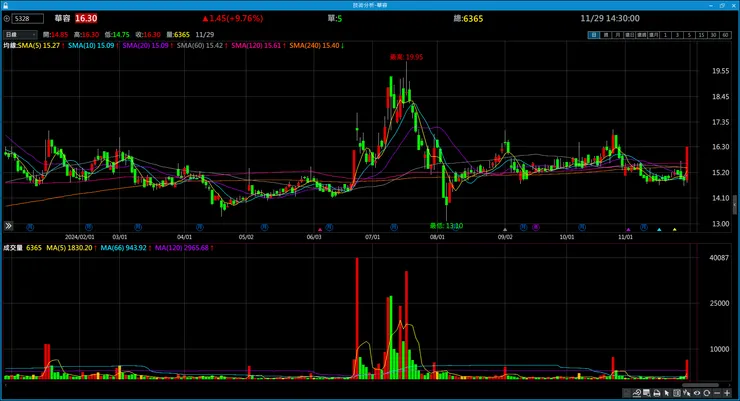
Task: Click the vertical scrollbar handle on right edge
Action: (735, 205)
